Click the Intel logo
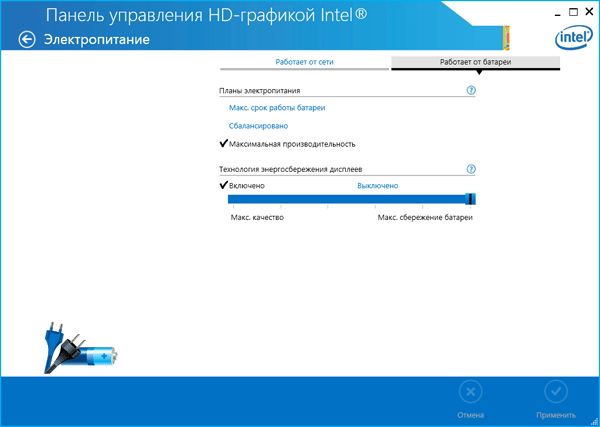Viewport: 600px width, 427px height. [570, 39]
